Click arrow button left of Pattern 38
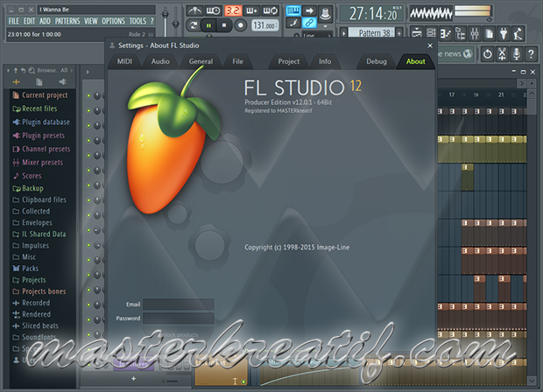 click(343, 33)
